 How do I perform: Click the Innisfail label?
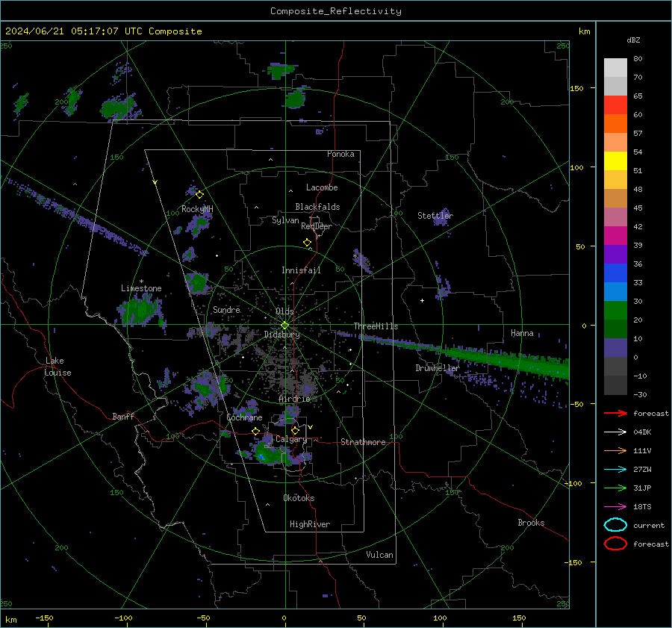click(301, 270)
